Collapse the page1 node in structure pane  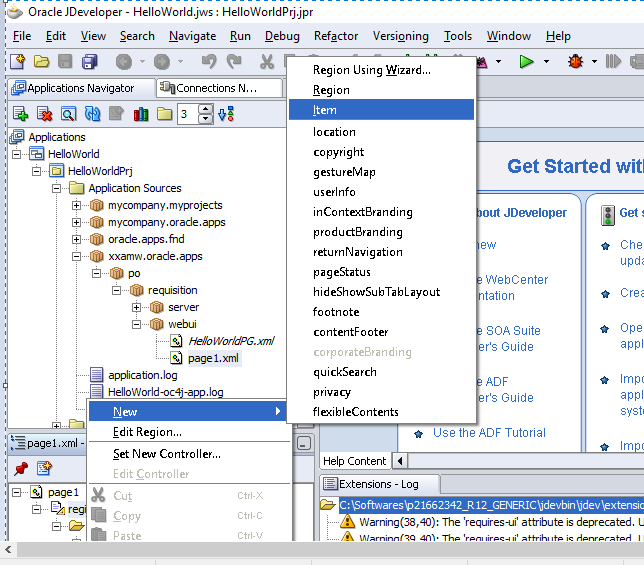[x=16, y=492]
